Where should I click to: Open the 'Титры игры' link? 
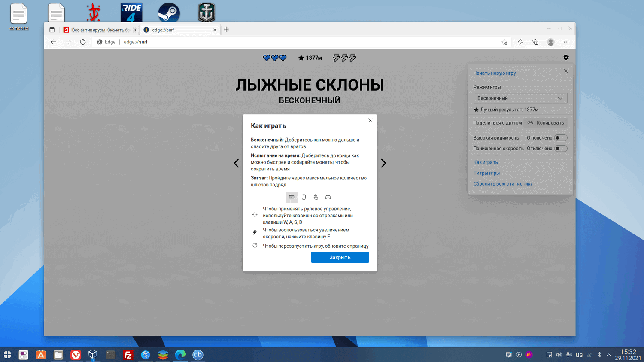tap(486, 173)
